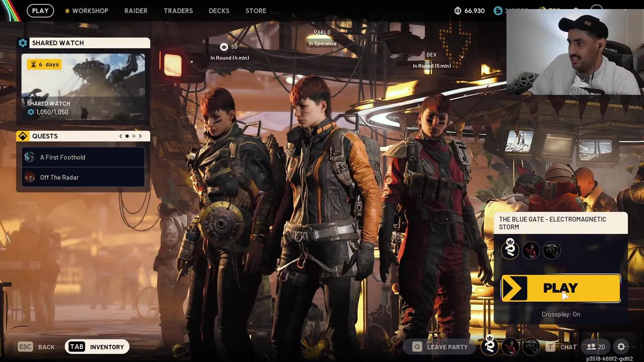644x362 pixels.
Task: Click the 1,050/1,050 Shared Watch progress
Action: tap(48, 112)
